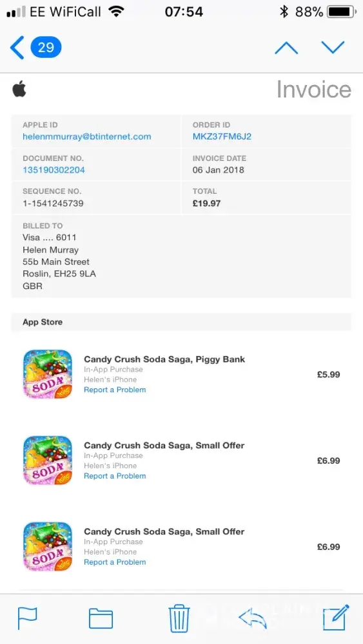Flag this email with the flag icon
363x644 pixels.
coord(28,618)
